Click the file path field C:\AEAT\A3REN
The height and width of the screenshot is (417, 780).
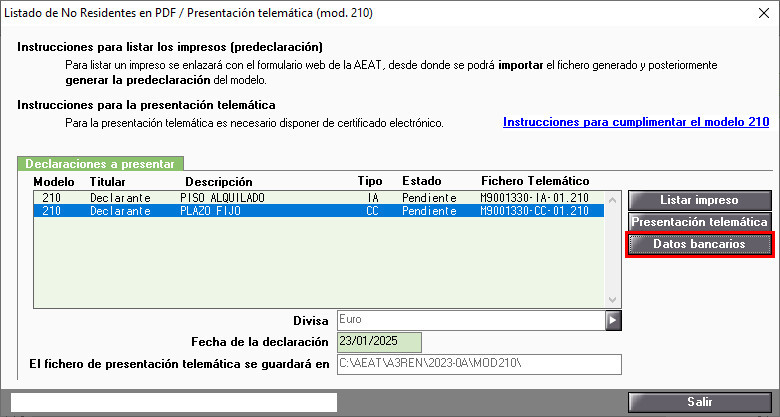(479, 364)
